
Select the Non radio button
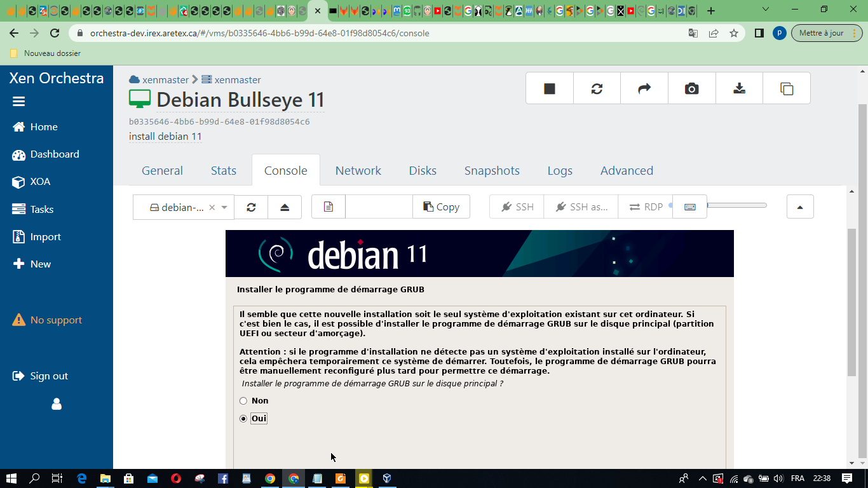point(243,401)
